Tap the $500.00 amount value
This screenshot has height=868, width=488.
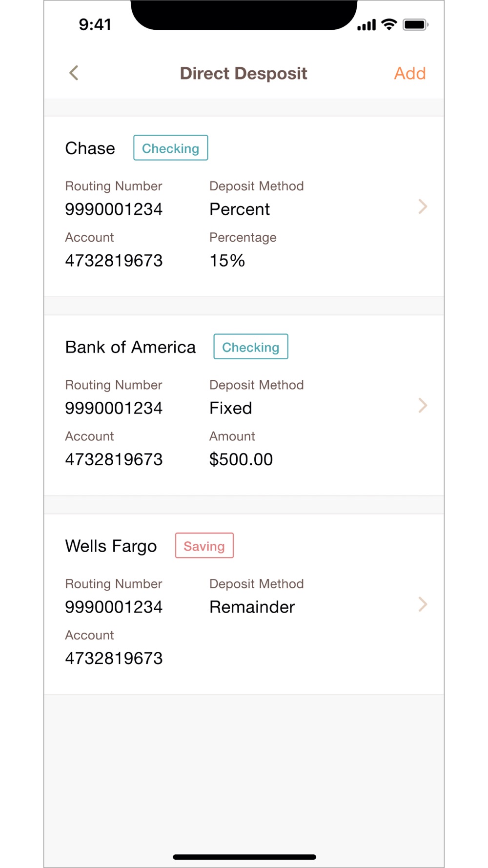pyautogui.click(x=241, y=459)
